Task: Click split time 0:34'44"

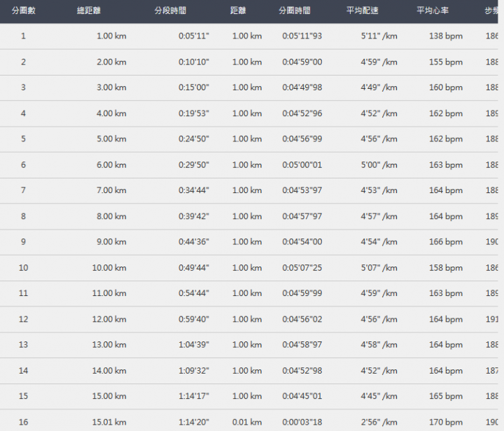Action: pos(194,190)
